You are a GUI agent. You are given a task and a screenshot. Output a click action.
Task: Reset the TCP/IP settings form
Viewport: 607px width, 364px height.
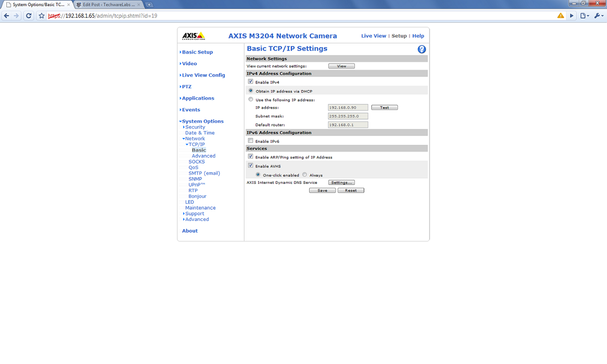[351, 190]
